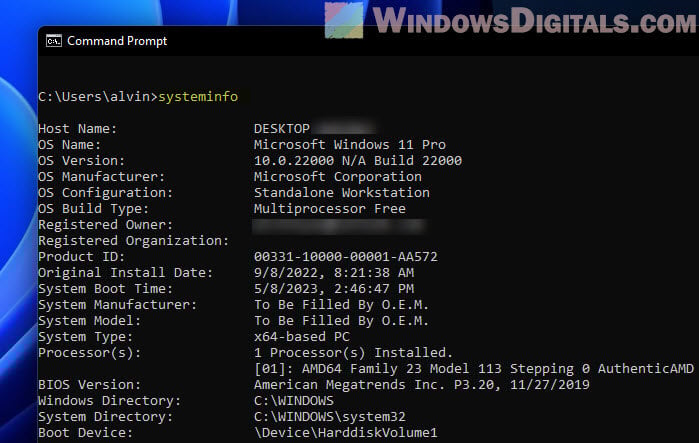Select the 1 Processor(s) Installed. line
Screen dimensions: 699x443
point(354,353)
